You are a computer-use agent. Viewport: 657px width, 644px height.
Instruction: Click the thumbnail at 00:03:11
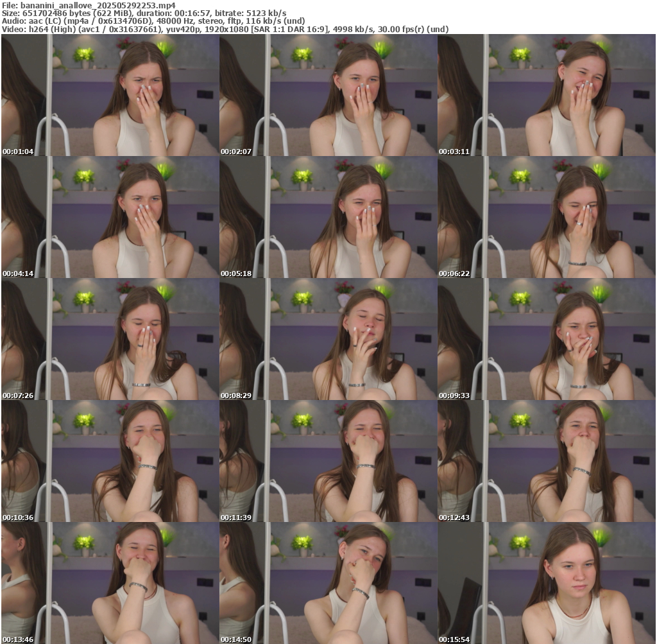[x=547, y=95]
